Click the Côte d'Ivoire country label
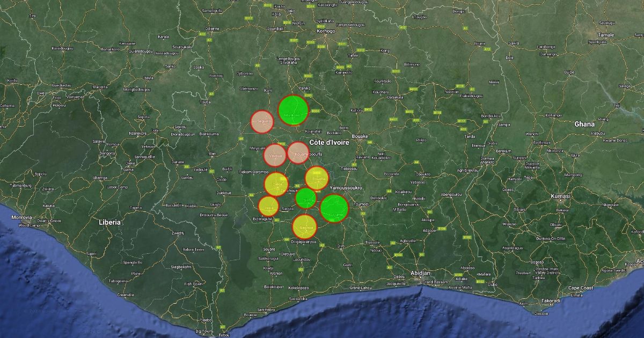 330,143
